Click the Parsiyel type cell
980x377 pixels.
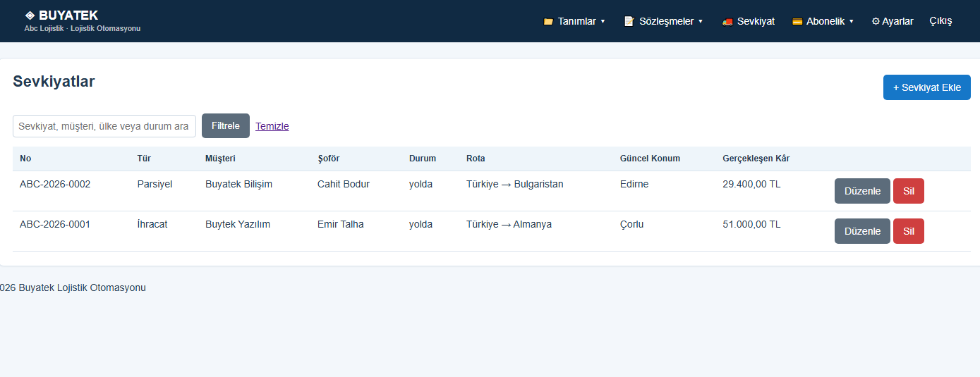tap(155, 185)
